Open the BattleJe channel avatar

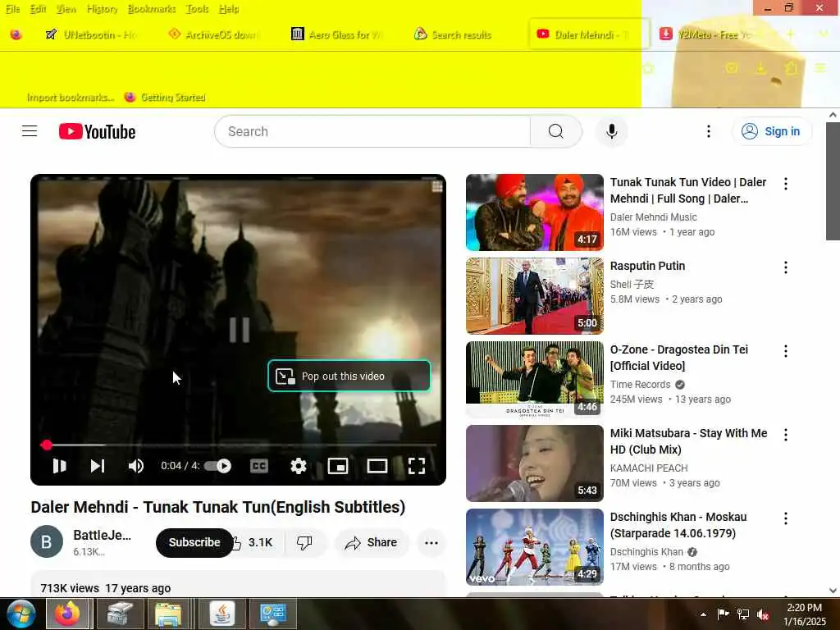click(47, 541)
